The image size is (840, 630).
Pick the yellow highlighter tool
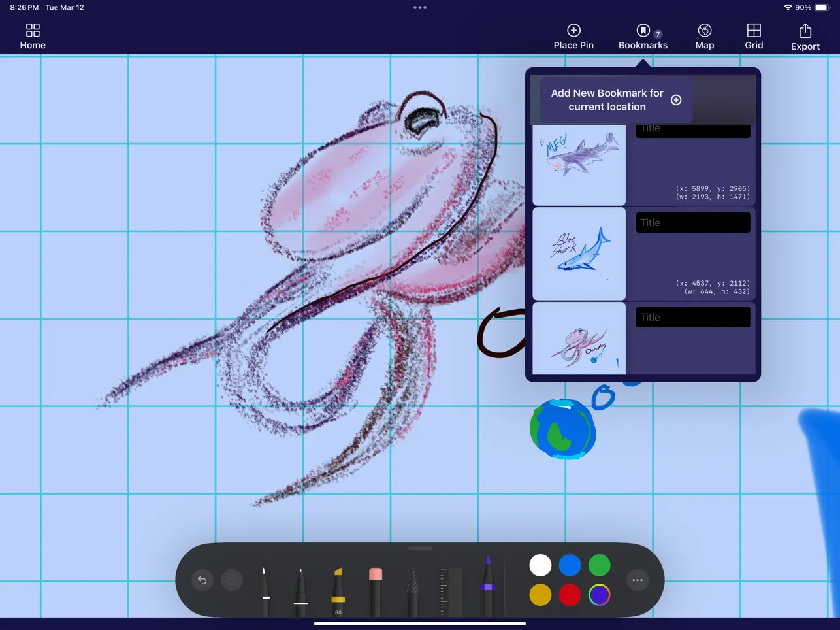click(x=337, y=585)
